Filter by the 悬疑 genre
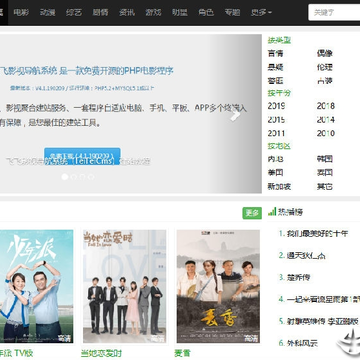 (276, 67)
